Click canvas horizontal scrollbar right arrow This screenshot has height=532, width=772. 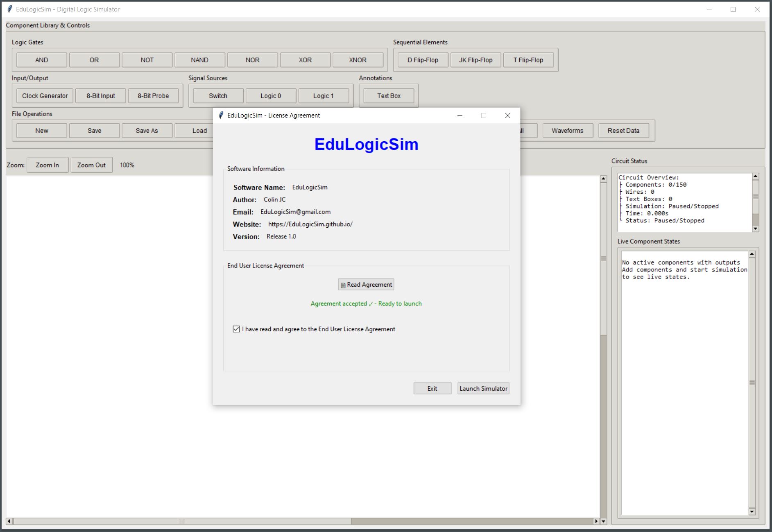(x=596, y=521)
